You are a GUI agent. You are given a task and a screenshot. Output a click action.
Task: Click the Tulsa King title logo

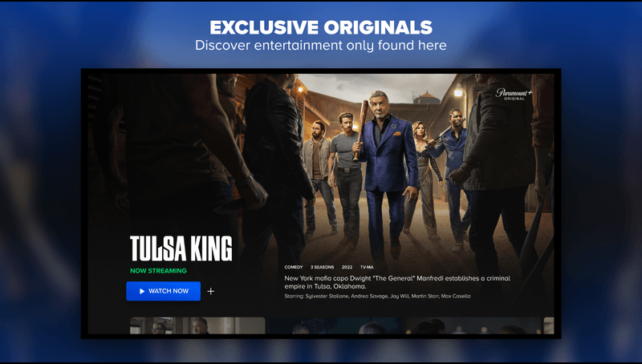click(181, 249)
